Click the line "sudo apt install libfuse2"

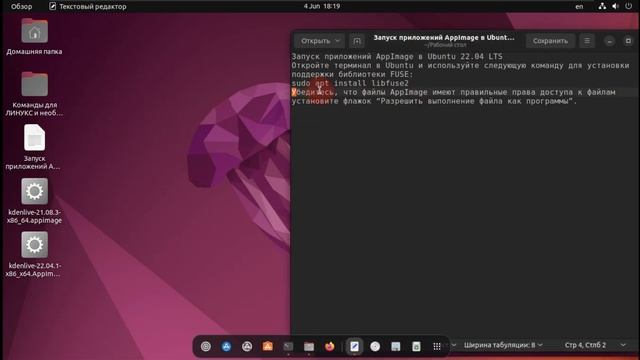[x=350, y=83]
